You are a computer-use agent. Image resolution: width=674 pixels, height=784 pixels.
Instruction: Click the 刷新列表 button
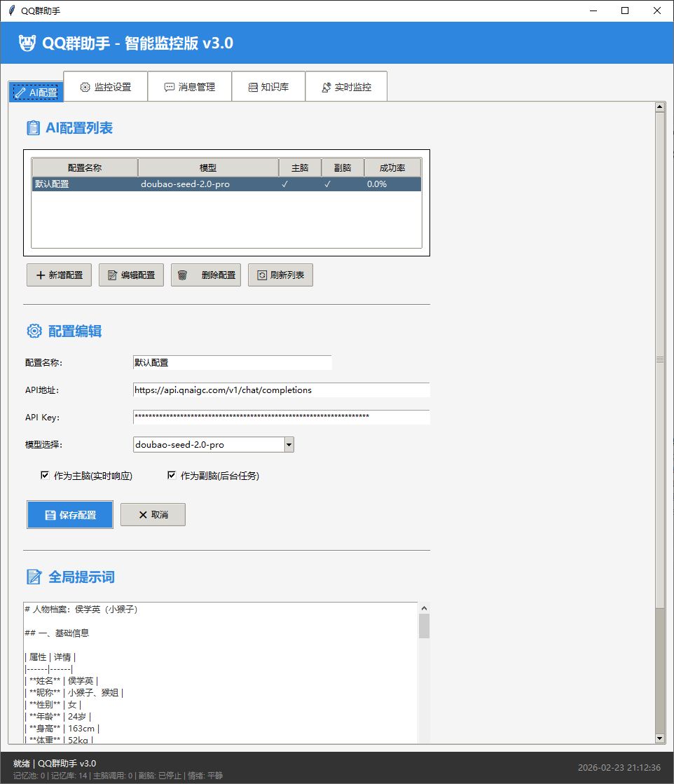(x=280, y=275)
